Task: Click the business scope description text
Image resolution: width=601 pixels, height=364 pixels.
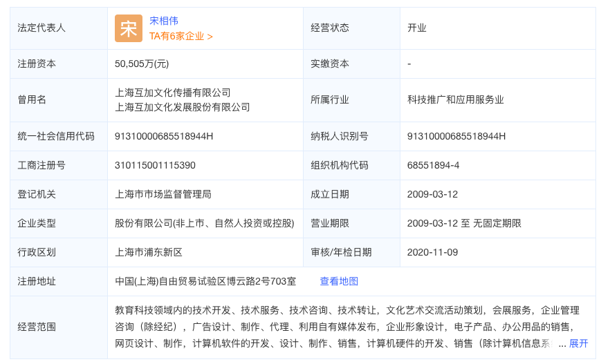Action: tap(347, 327)
